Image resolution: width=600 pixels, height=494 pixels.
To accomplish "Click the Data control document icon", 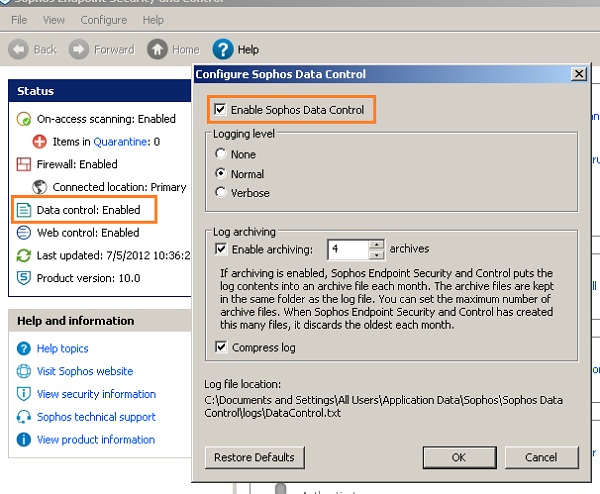I will [24, 211].
